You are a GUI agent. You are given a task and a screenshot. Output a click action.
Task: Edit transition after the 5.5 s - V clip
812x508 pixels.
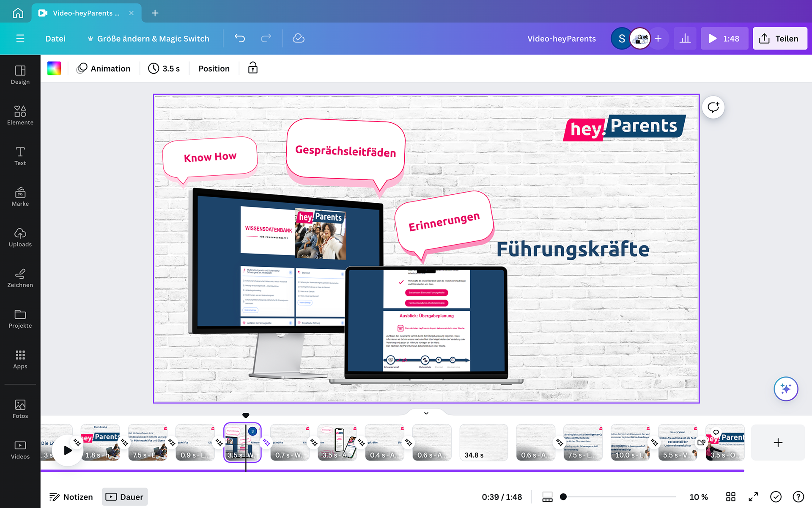[x=701, y=442]
